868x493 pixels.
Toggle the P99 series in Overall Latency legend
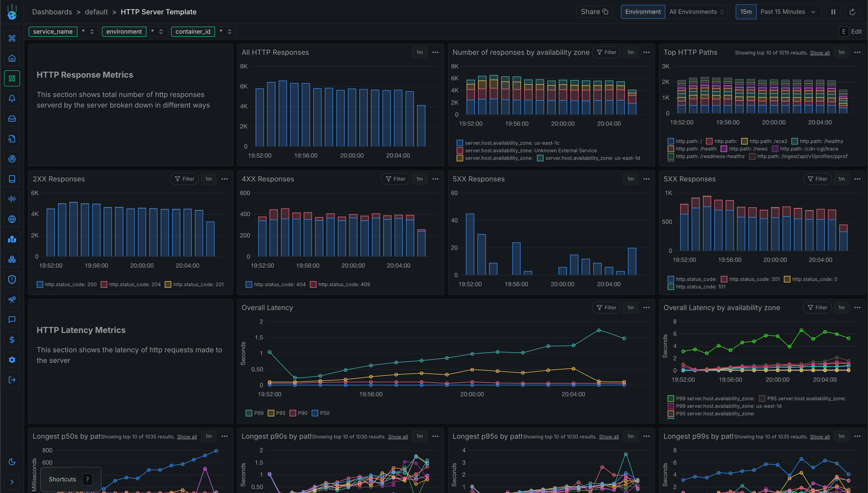255,413
